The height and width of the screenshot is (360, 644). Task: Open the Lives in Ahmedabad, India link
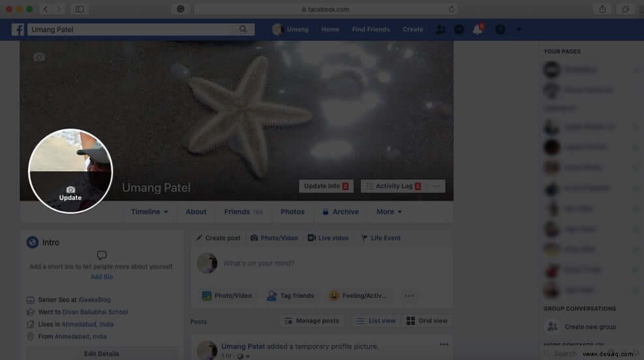(88, 324)
